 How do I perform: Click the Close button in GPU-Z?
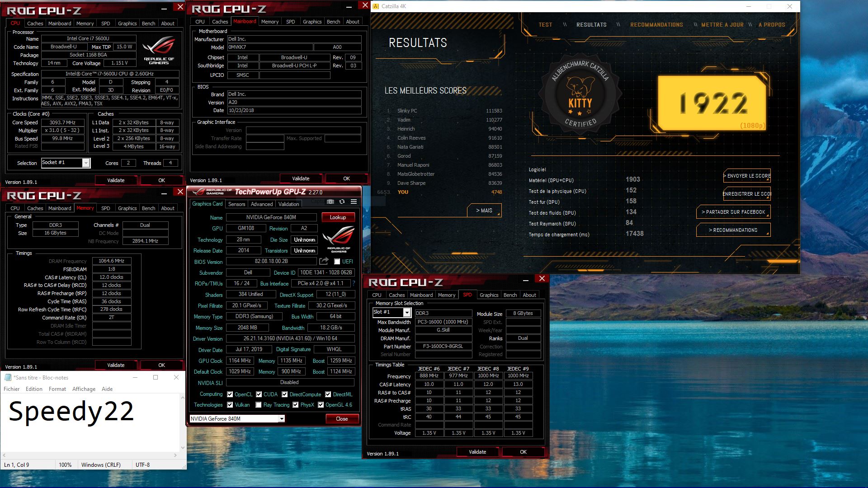(342, 419)
